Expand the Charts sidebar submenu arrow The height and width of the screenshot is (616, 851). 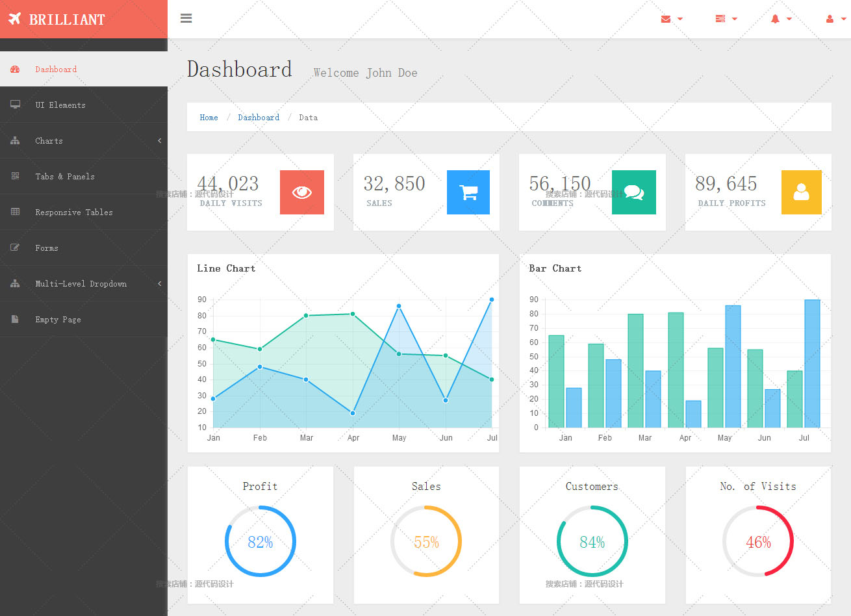click(159, 141)
